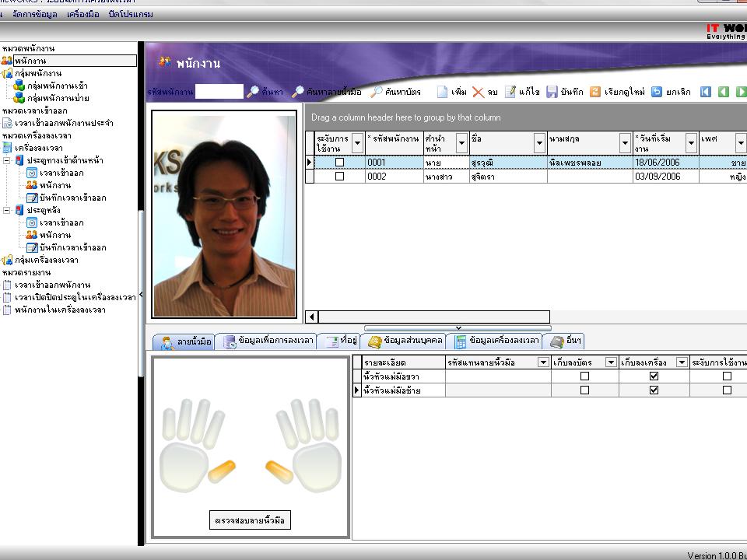Open the เครื่องมือ menu
The width and height of the screenshot is (747, 560).
coord(82,14)
